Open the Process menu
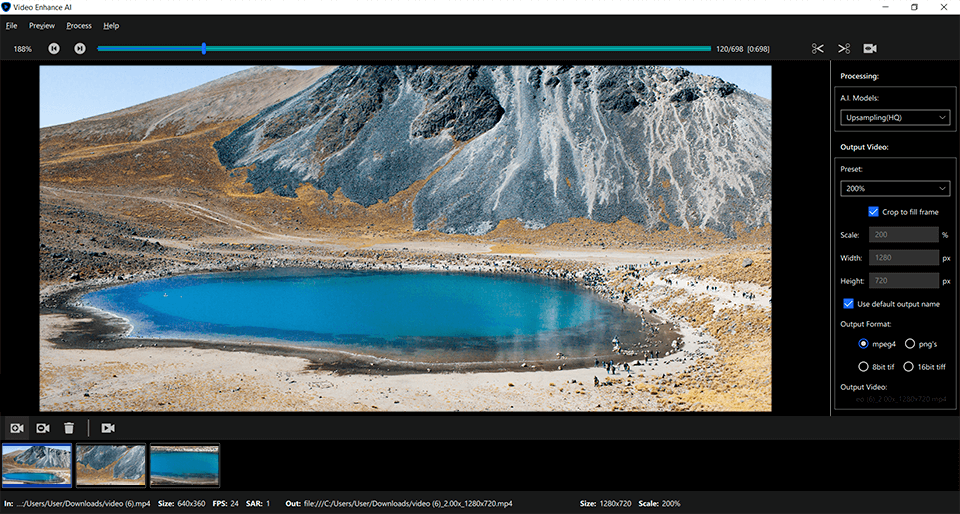This screenshot has width=960, height=514. (x=79, y=26)
